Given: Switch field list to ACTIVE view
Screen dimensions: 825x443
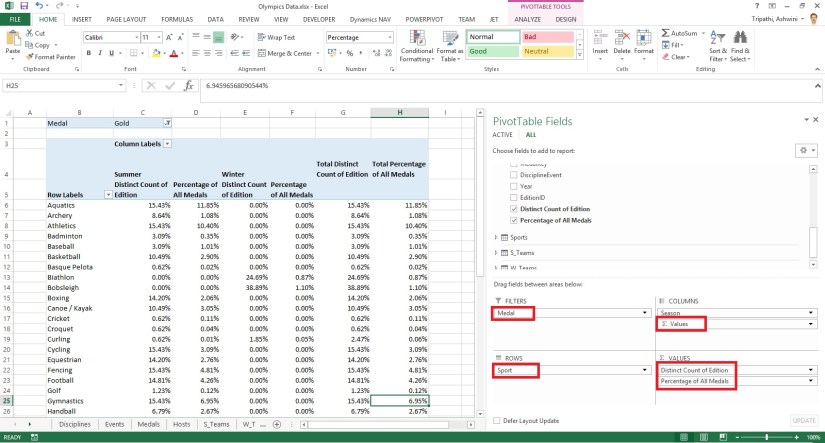Looking at the screenshot, I should pyautogui.click(x=502, y=135).
